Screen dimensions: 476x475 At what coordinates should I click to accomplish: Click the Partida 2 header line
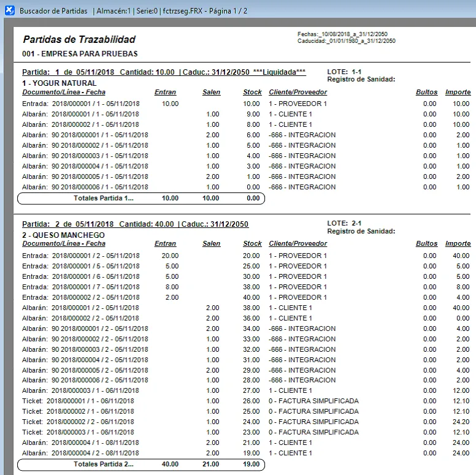[135, 224]
